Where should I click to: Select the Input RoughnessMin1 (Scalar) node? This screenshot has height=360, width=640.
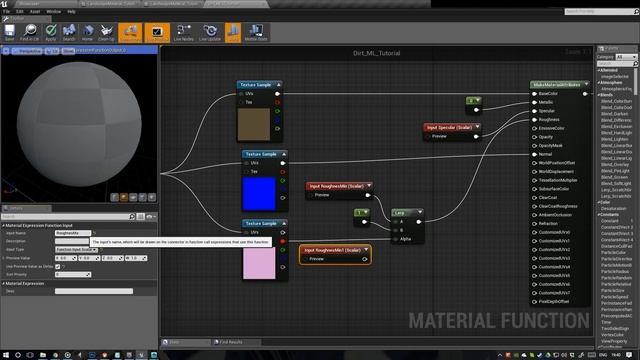(335, 254)
